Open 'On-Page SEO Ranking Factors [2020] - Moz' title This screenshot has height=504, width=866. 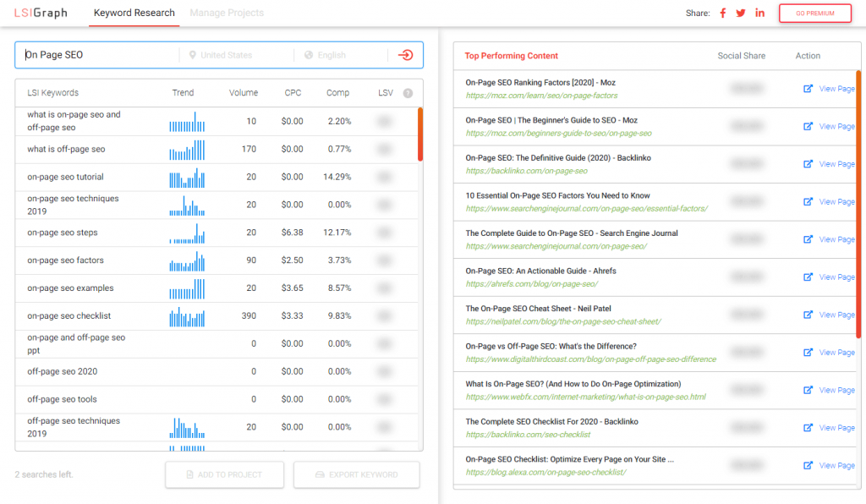pos(540,83)
